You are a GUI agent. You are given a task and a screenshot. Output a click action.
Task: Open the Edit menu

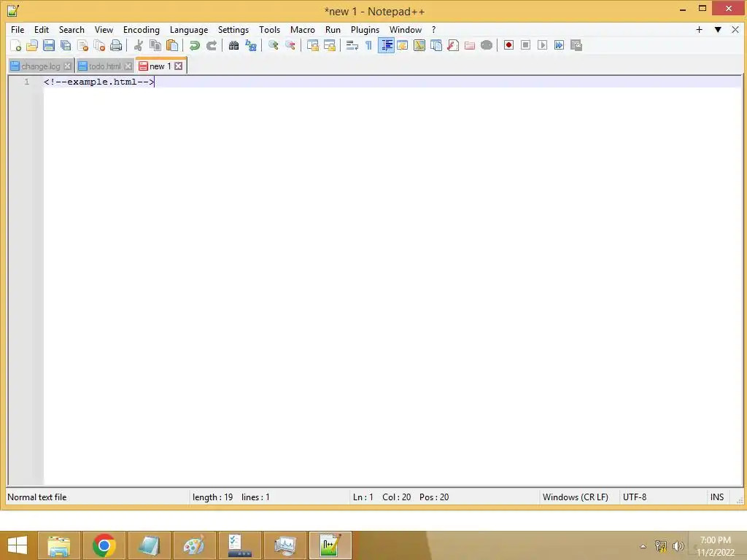[x=42, y=29]
